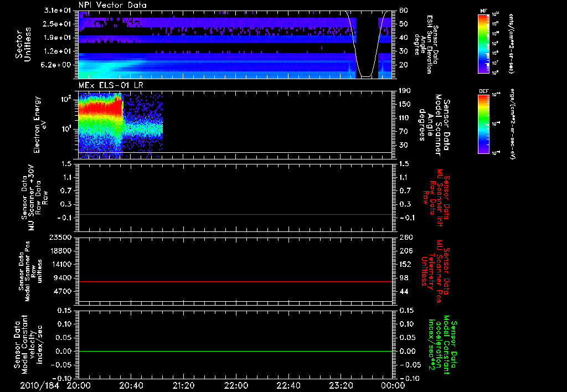Click the 'ergs/(cm**2-sr-sec-eV)' units label
This screenshot has width=567, height=392.
pyautogui.click(x=513, y=124)
